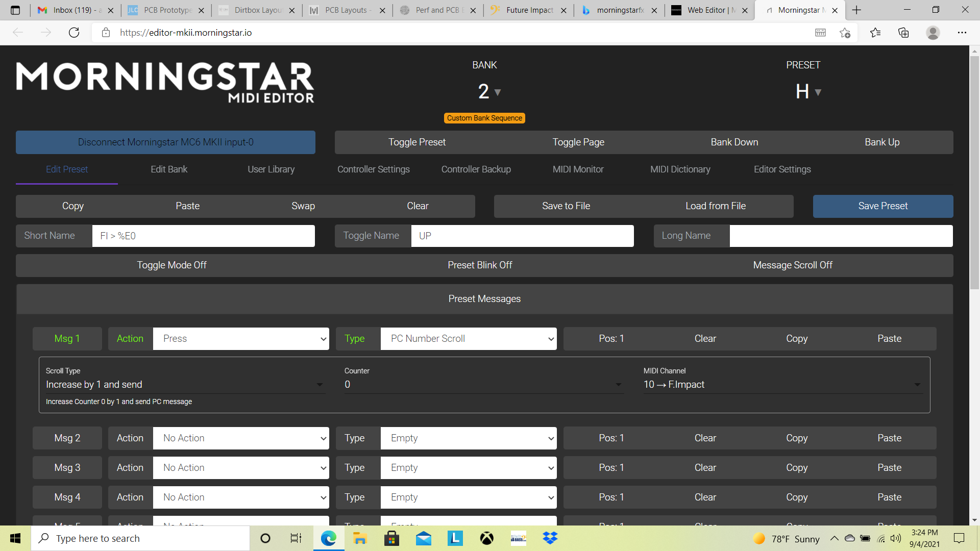Click the MIDI keyboard icon in address bar

pos(820,33)
